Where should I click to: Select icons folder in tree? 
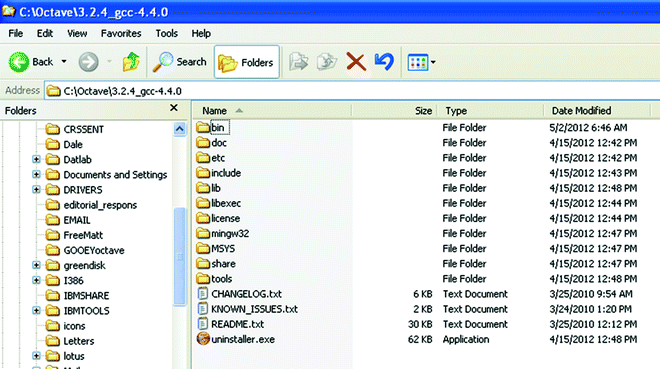tap(65, 326)
